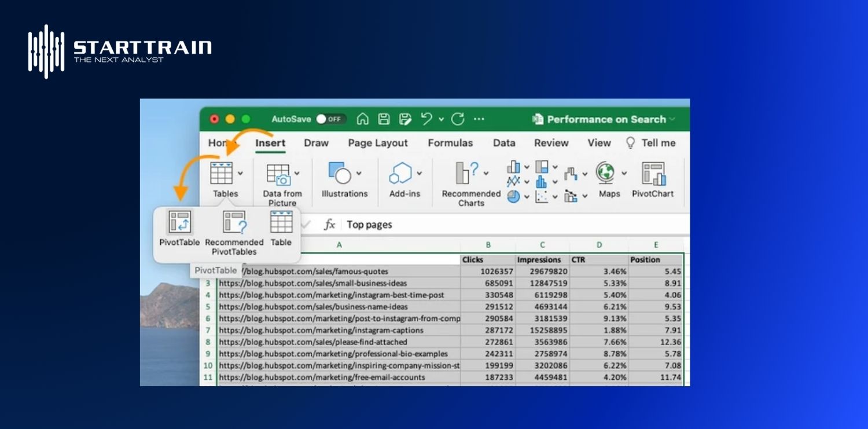Select the pie chart insert icon
Image resolution: width=868 pixels, height=429 pixels.
pos(514,196)
